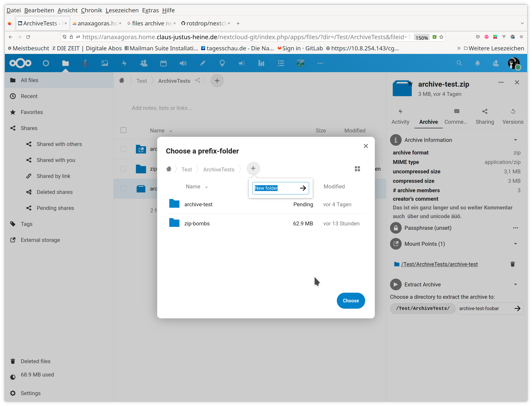Toggle the select-all files checkbox
The width and height of the screenshot is (532, 406).
click(x=123, y=130)
